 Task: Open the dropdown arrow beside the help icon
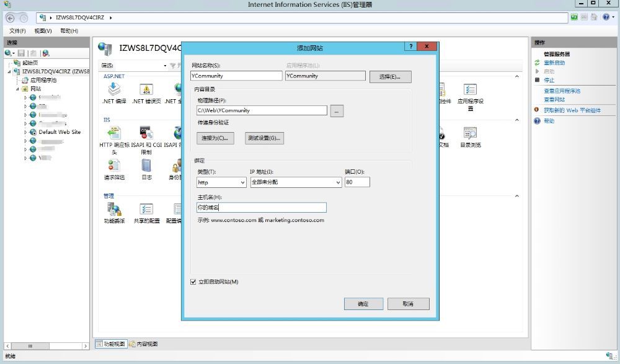613,17
